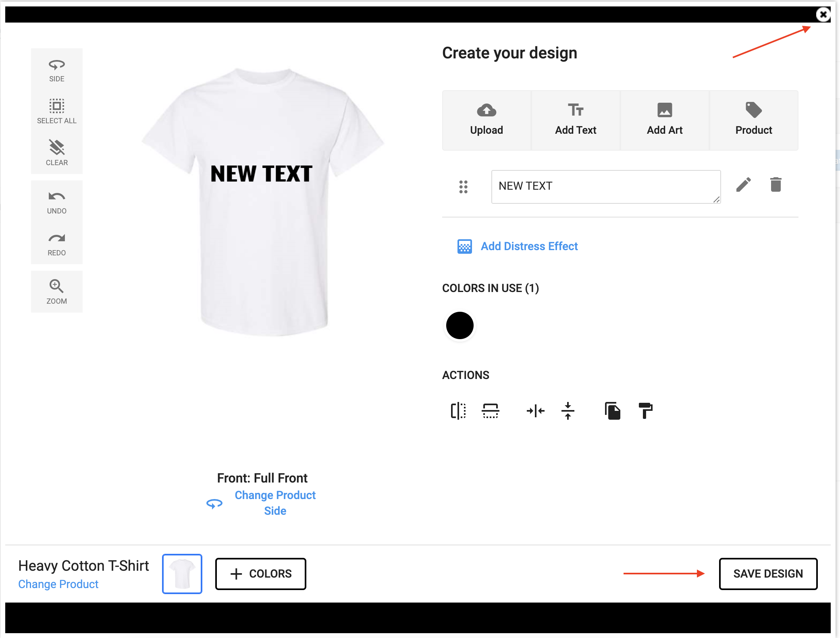Edit NEW TEXT with the pencil icon
Image resolution: width=840 pixels, height=638 pixels.
[744, 185]
